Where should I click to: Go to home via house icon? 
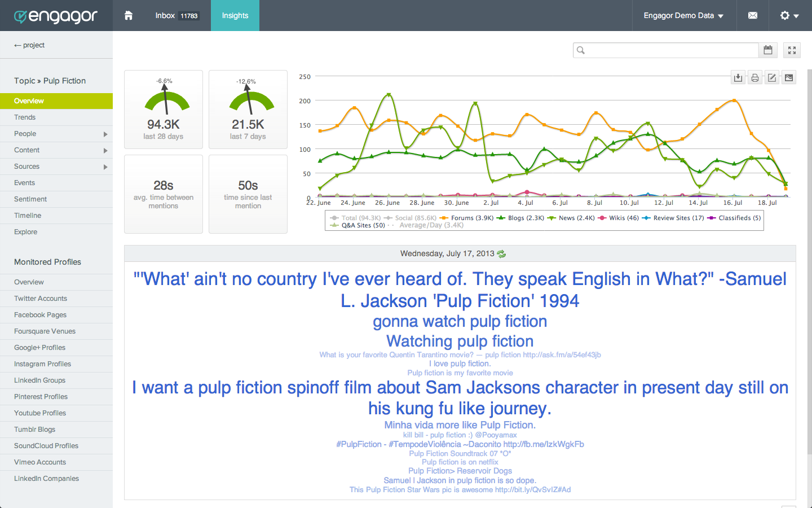click(129, 15)
